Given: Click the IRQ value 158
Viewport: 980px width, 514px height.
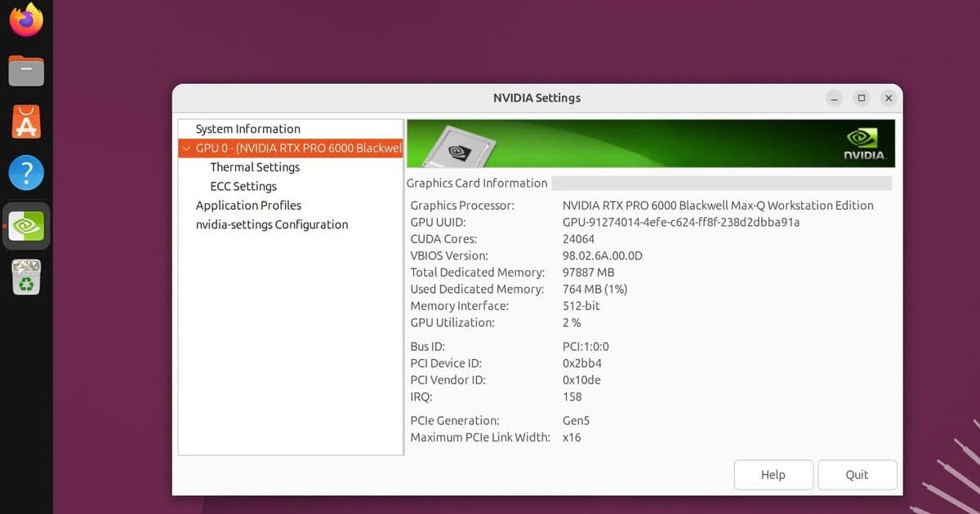Looking at the screenshot, I should point(572,397).
